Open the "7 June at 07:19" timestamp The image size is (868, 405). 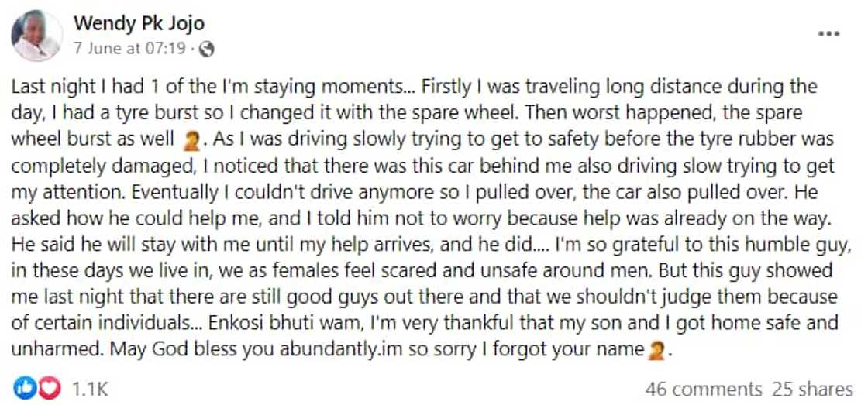129,49
